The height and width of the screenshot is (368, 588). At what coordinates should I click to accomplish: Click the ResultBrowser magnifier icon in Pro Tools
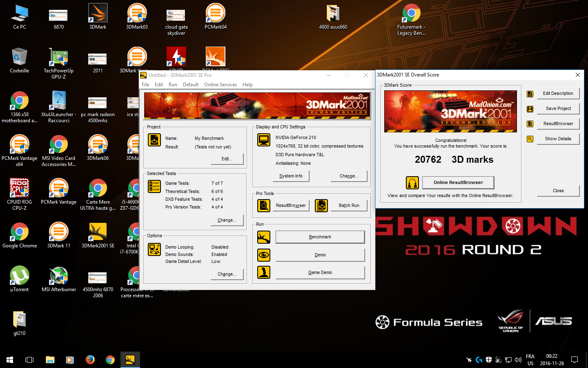pyautogui.click(x=264, y=205)
